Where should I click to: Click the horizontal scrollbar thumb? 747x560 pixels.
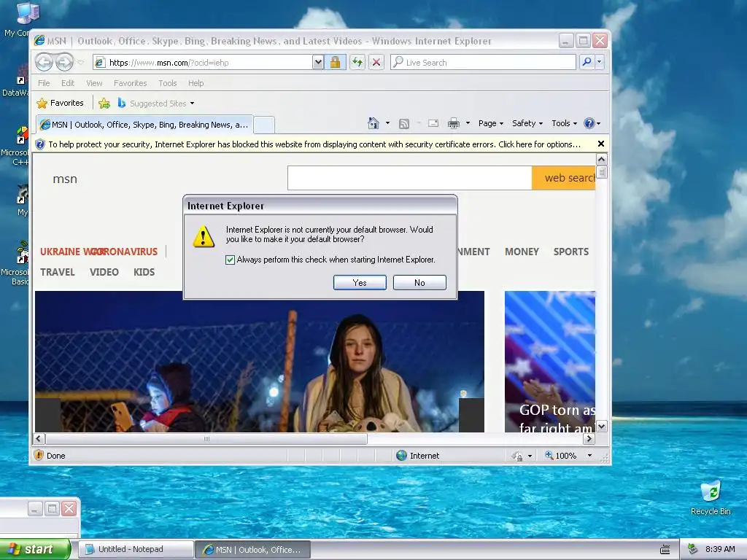coord(206,438)
